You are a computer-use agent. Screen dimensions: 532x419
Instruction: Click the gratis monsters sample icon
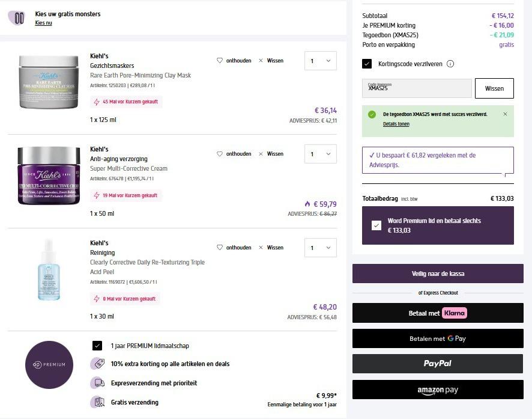tap(19, 18)
